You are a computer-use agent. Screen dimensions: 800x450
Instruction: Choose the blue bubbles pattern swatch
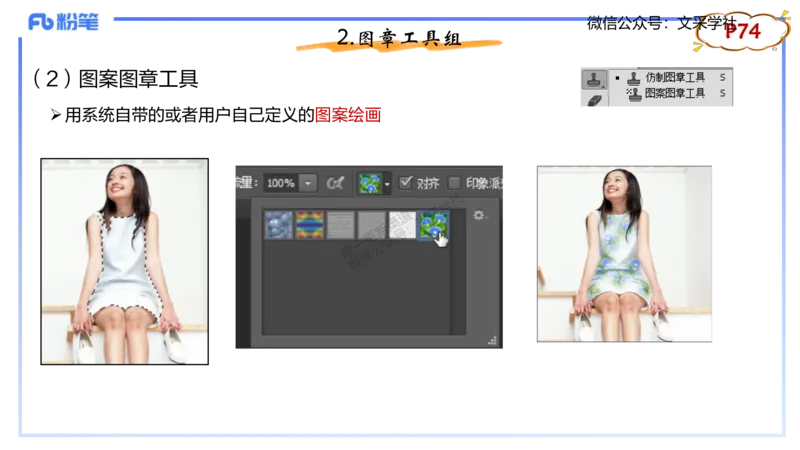(x=278, y=225)
